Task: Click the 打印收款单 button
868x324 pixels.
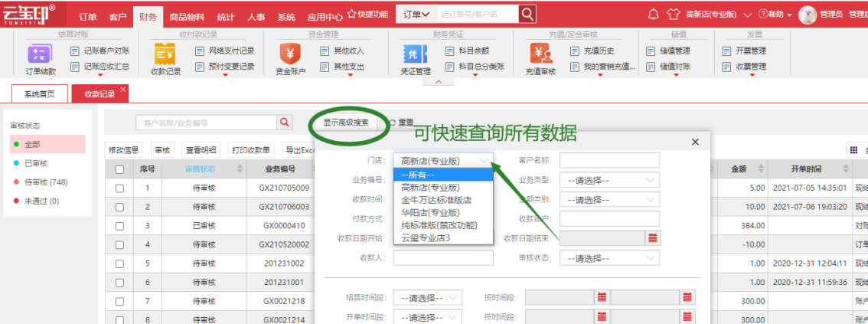Action: point(251,149)
